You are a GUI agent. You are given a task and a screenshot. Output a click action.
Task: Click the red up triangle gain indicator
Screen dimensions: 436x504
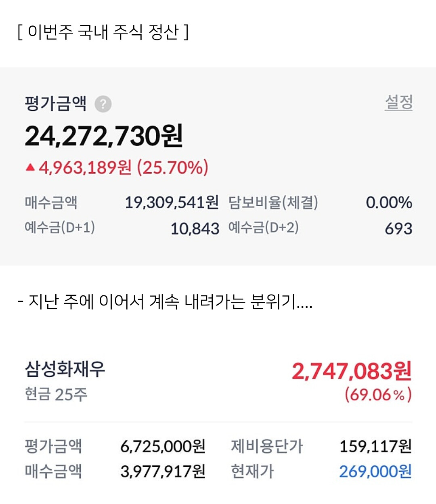[30, 167]
